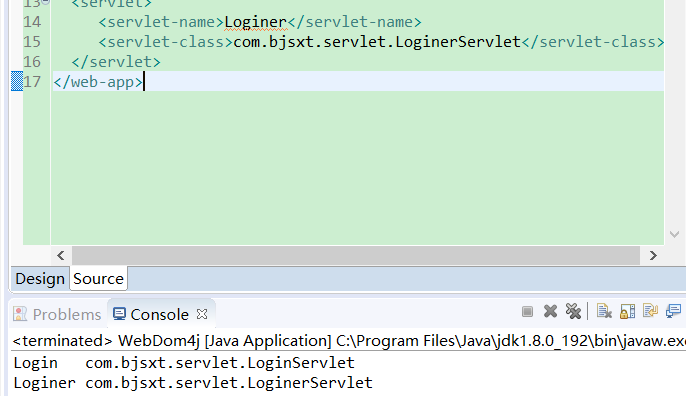Toggle the Word Wrap console icon
The height and width of the screenshot is (396, 686).
click(x=651, y=311)
